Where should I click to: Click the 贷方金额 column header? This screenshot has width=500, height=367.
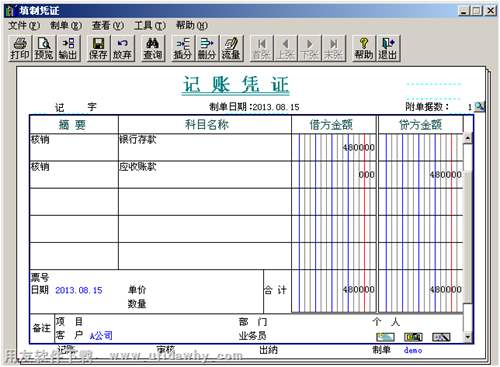click(421, 125)
